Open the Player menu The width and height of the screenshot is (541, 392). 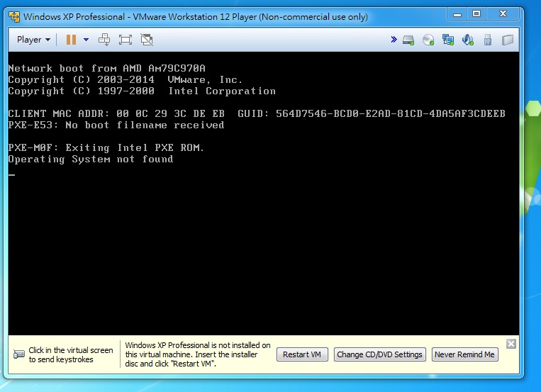coord(33,40)
